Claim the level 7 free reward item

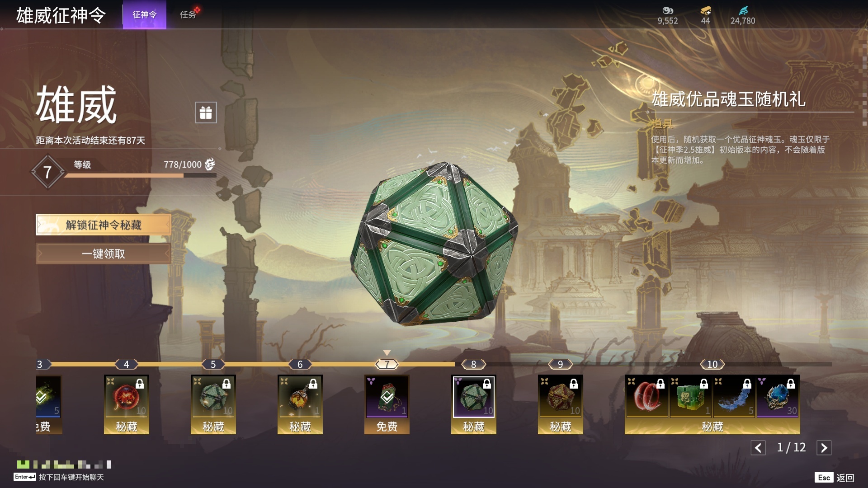387,397
